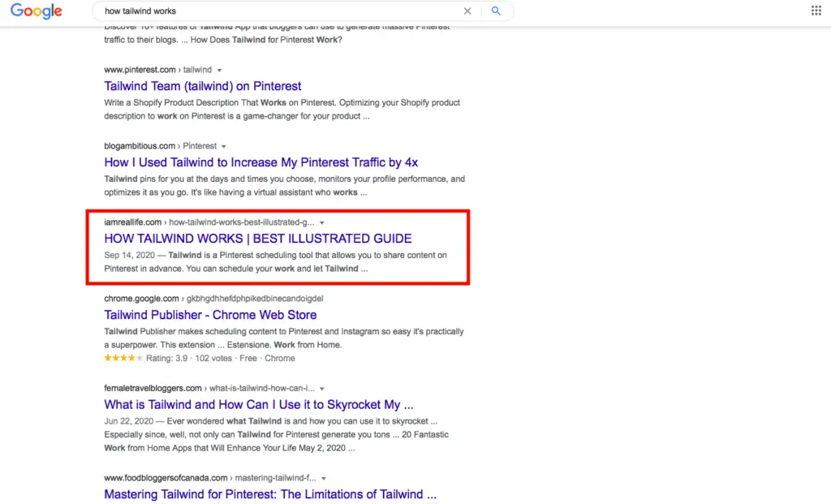831x504 pixels.
Task: Open 'How I Used Tailwind to Increase' link
Action: 260,162
